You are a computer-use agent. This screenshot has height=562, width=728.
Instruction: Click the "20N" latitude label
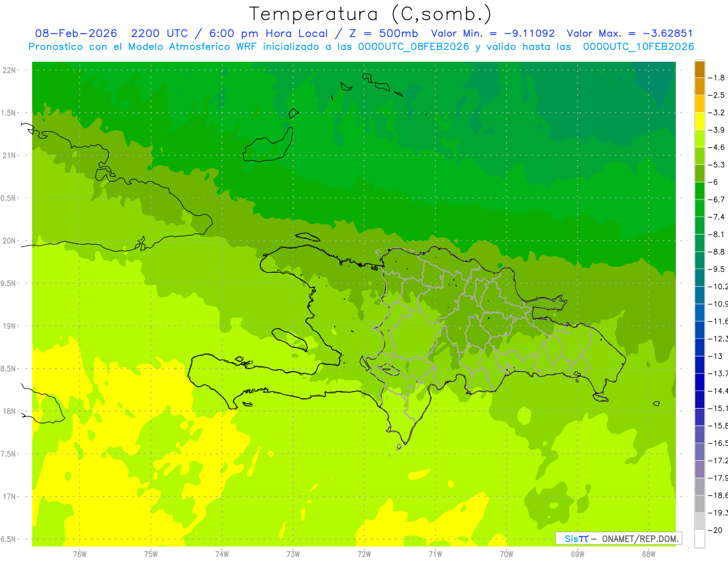9,241
